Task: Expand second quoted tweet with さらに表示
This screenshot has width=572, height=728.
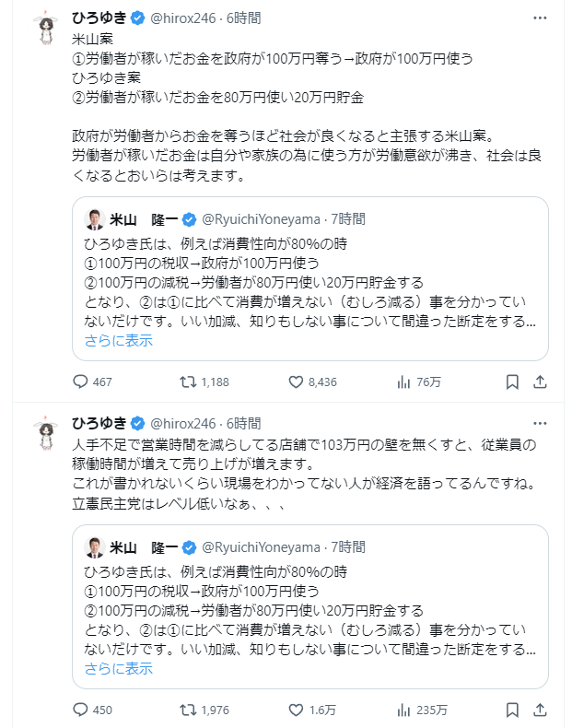Action: coord(118,669)
